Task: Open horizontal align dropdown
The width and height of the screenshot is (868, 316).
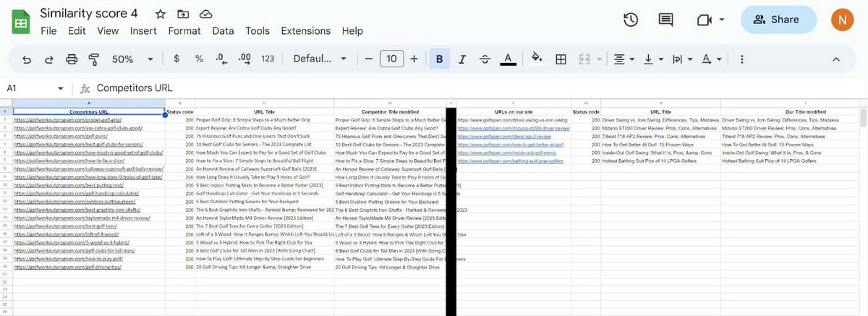Action: coord(622,59)
